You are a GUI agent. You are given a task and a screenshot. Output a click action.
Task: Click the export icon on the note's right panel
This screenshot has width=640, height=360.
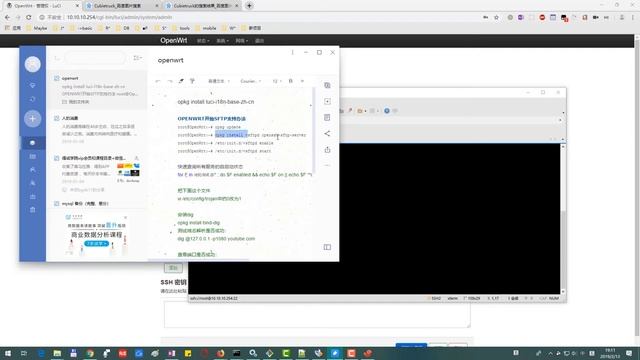pos(327,150)
